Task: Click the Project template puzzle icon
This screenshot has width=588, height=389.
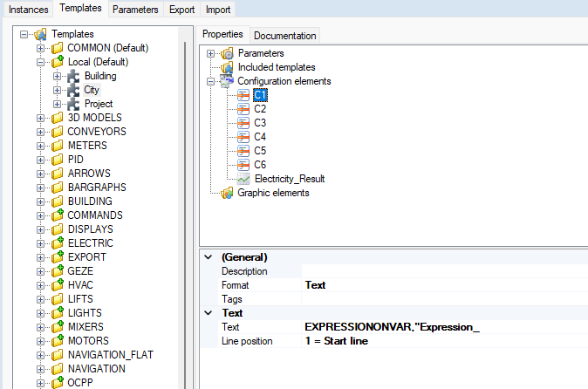Action: pyautogui.click(x=73, y=104)
